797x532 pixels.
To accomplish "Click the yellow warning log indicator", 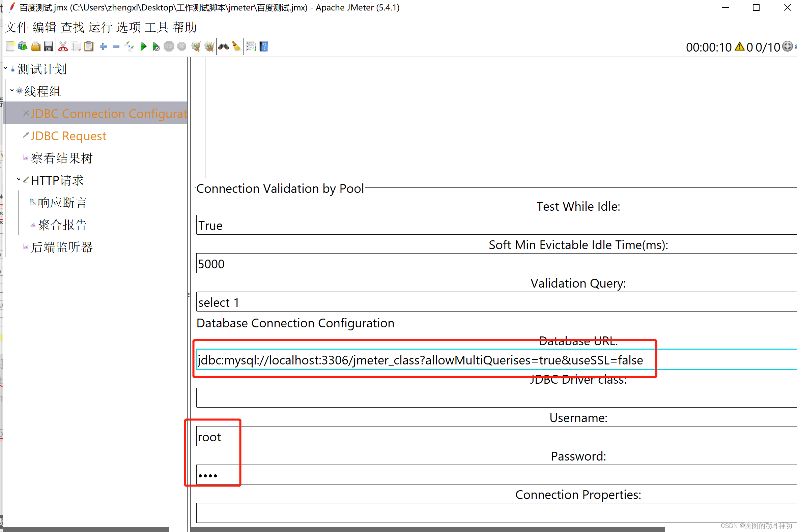I will (x=739, y=47).
